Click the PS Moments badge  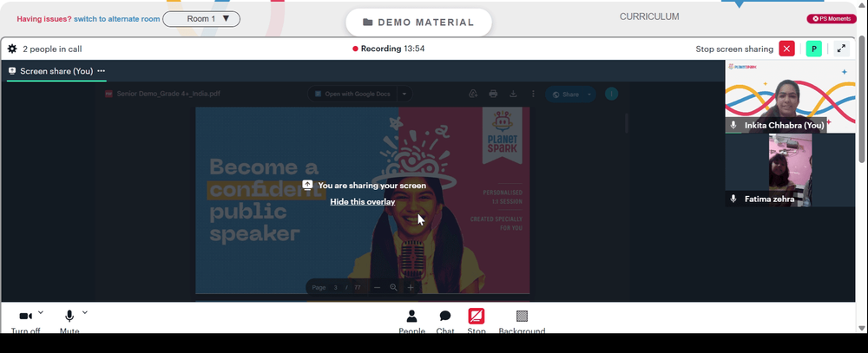[832, 19]
